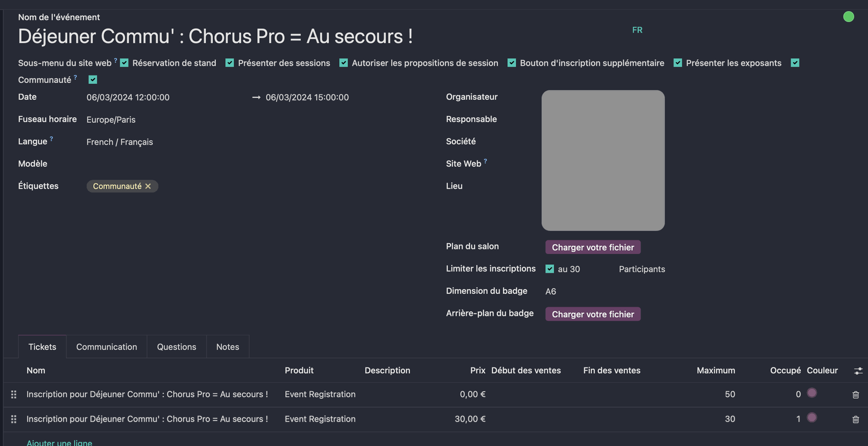Screen dimensions: 868x446
Task: Grab the drag handle of the 30,00 € ticket
Action: [14, 419]
